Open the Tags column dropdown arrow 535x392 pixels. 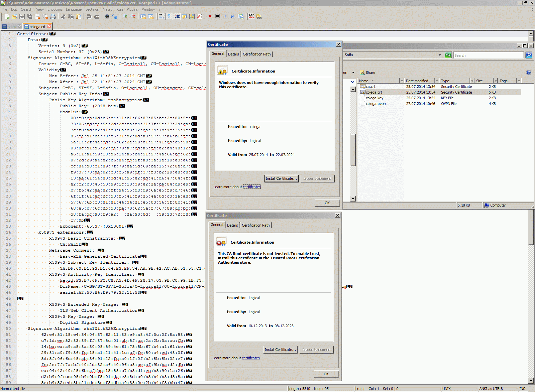519,81
